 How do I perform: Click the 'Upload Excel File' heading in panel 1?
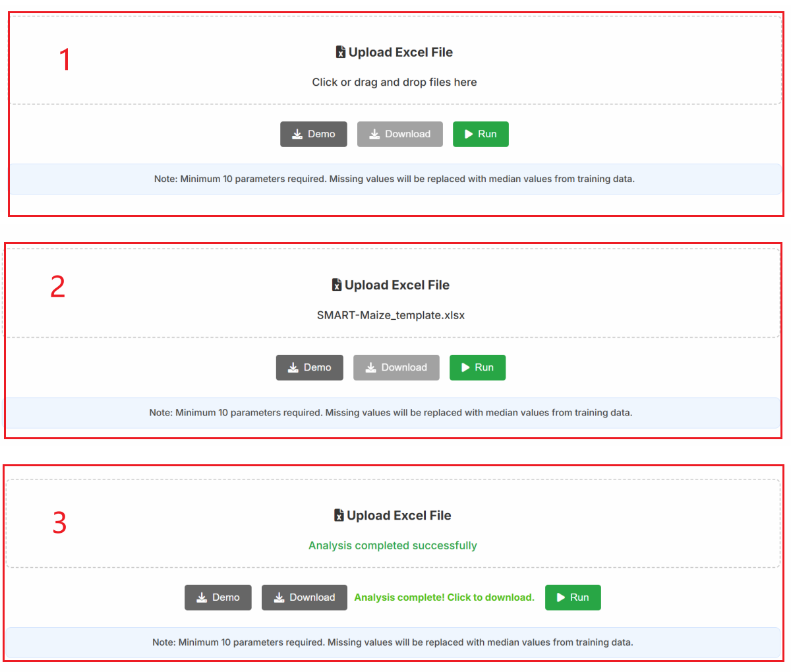400,53
